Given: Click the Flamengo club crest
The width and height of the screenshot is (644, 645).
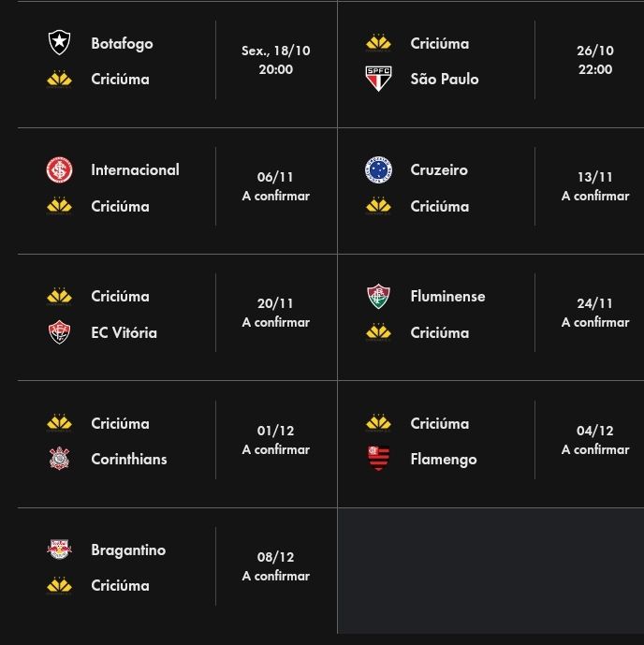Looking at the screenshot, I should 378,459.
